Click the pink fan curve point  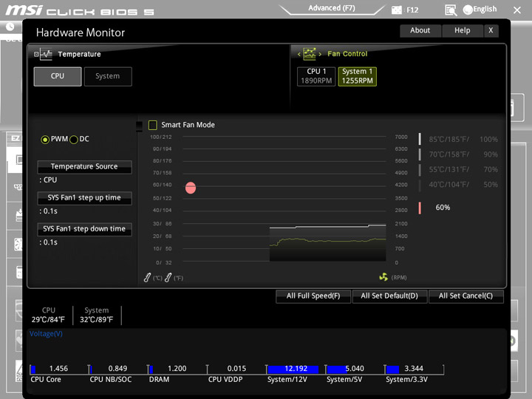(191, 188)
